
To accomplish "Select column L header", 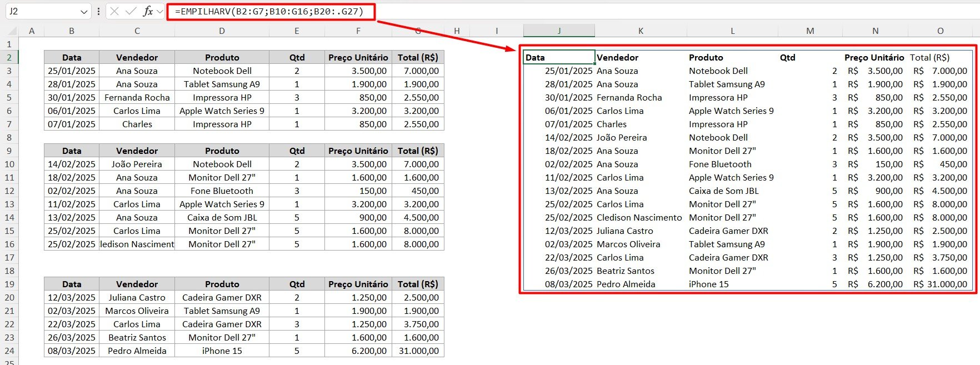I will click(732, 31).
